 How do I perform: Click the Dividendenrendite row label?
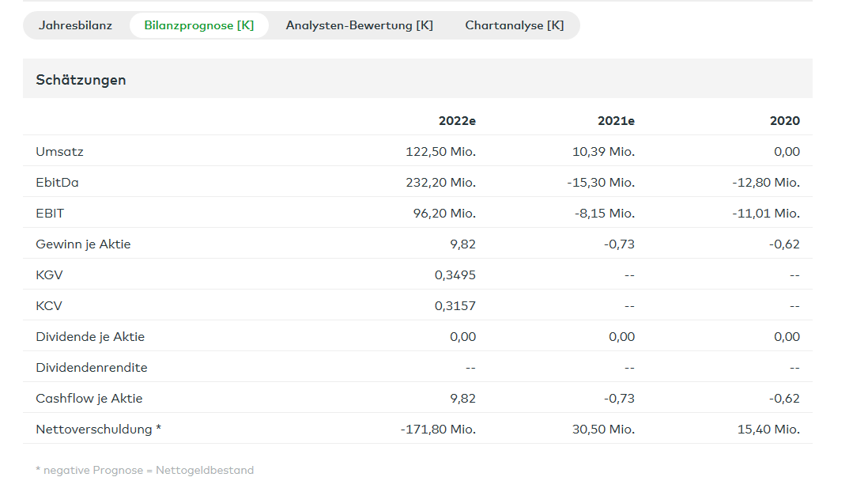92,367
